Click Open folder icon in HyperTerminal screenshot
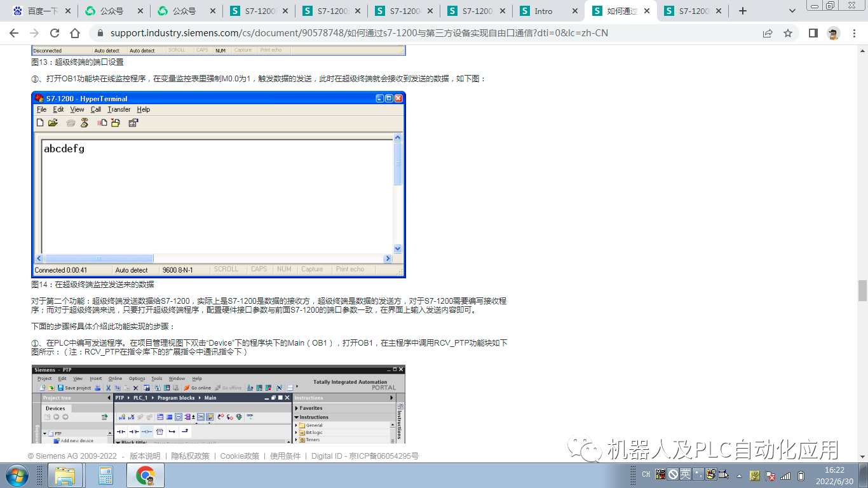 point(53,123)
